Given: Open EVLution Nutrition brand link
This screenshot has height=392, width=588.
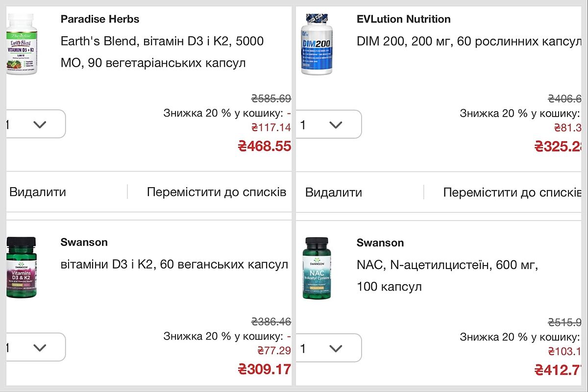Looking at the screenshot, I should (x=404, y=19).
